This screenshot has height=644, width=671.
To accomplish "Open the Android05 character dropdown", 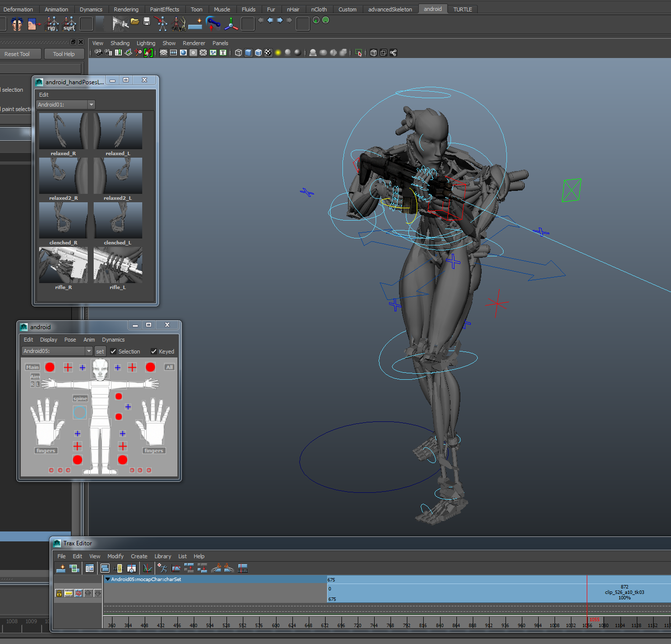I will (x=57, y=351).
